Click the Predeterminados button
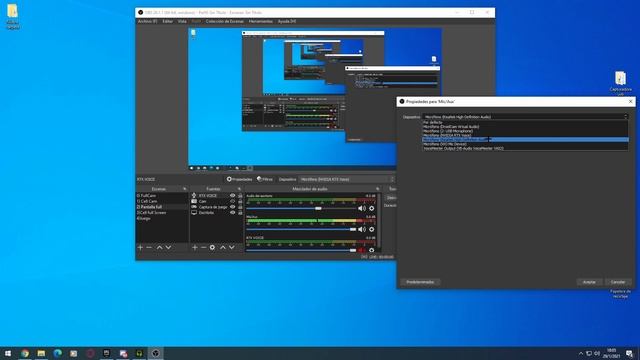The image size is (640, 360). click(420, 282)
